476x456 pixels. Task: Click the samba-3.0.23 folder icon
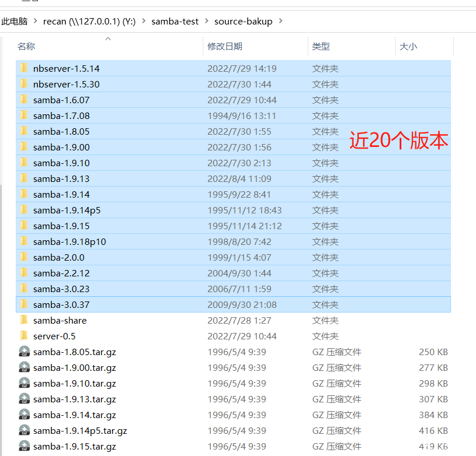24,289
